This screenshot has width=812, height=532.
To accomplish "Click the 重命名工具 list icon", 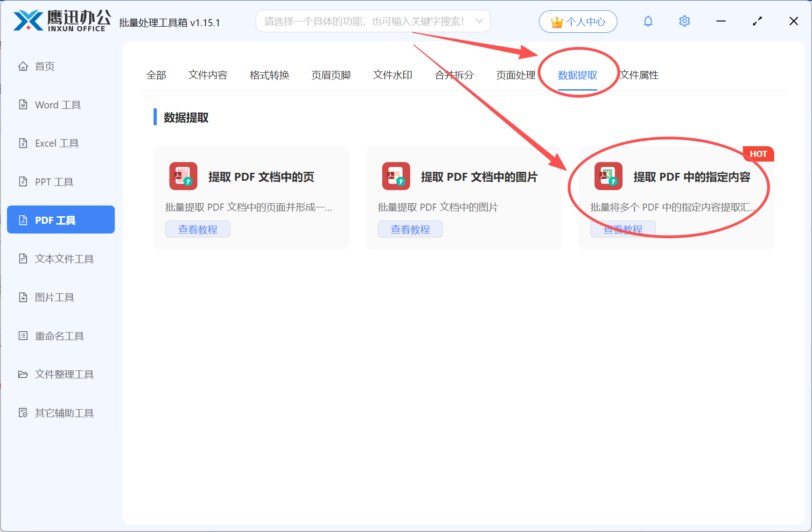I will 23,336.
